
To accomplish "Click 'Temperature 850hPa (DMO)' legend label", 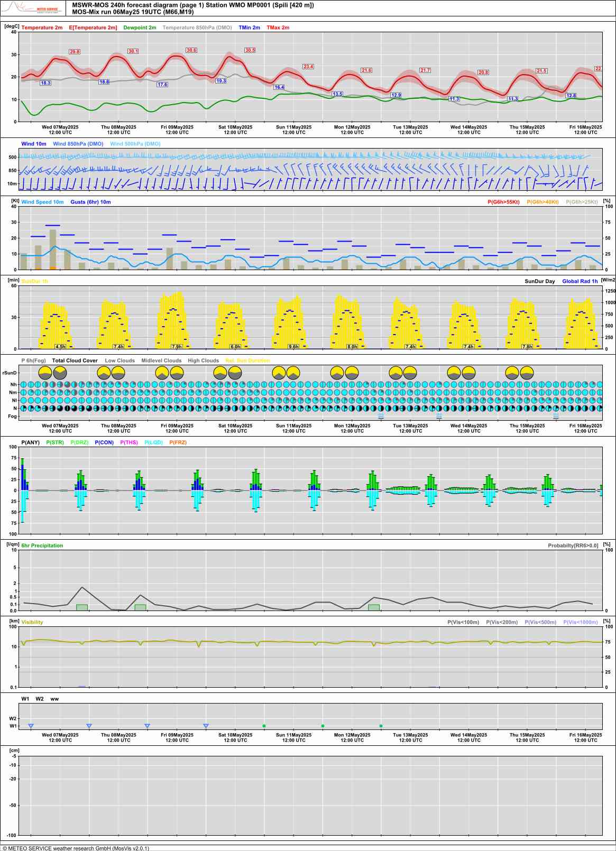I will (x=197, y=27).
